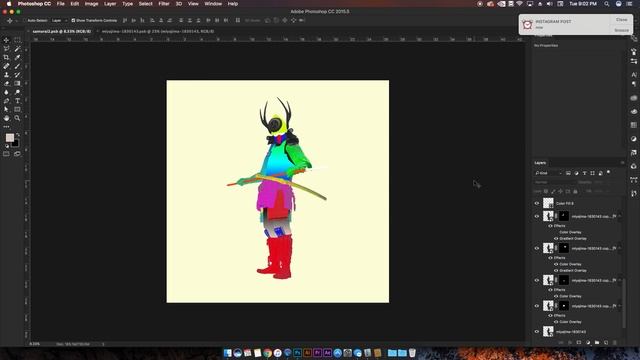
Task: Select the Clone Stamp tool
Action: click(x=6, y=75)
